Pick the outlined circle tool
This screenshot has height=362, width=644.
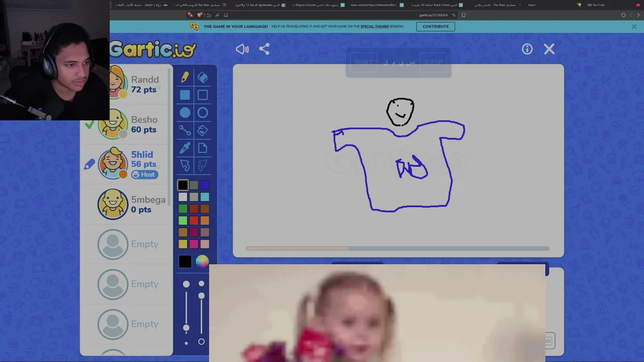(x=202, y=113)
